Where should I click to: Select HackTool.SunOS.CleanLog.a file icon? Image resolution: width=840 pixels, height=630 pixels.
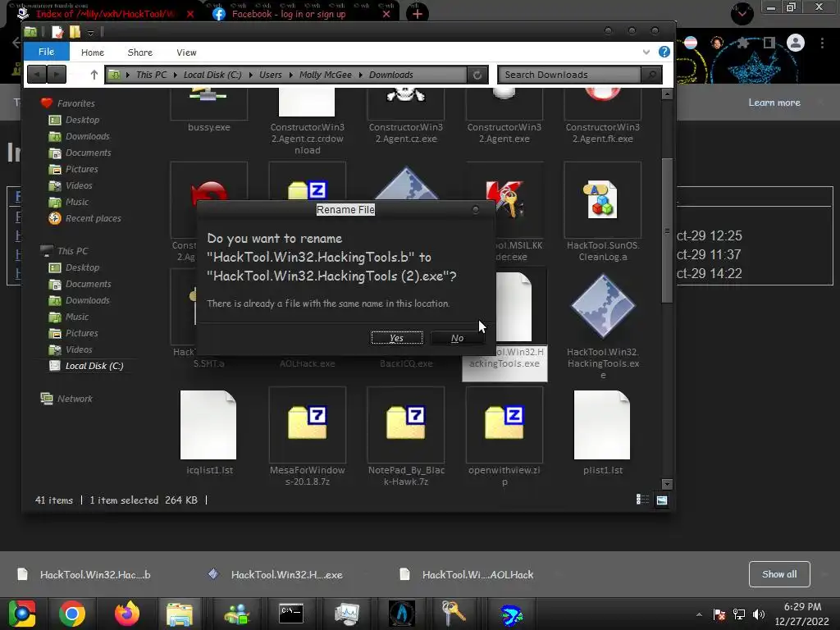click(603, 200)
